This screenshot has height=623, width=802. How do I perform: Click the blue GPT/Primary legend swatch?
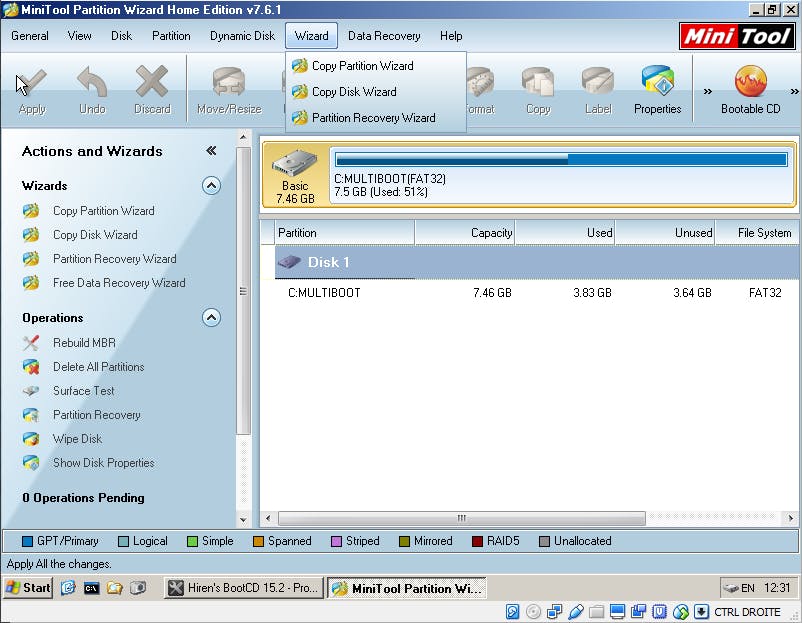pos(28,541)
